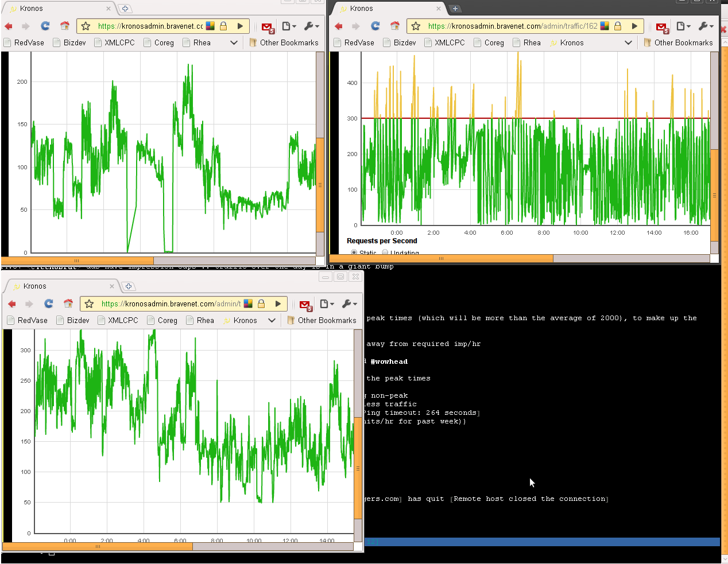Click the URL field in the top-right browser window

click(x=511, y=26)
